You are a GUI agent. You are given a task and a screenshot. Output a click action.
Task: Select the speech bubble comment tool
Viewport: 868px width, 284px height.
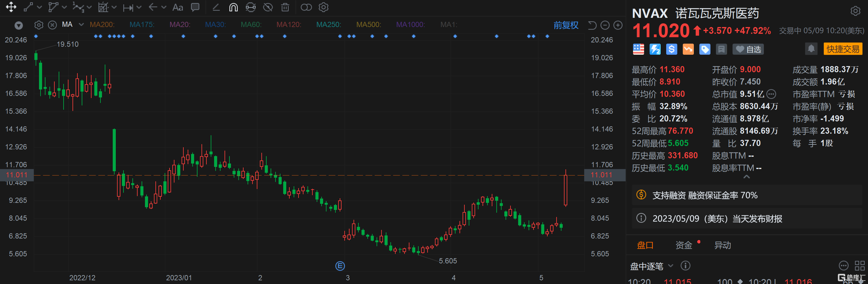[195, 7]
